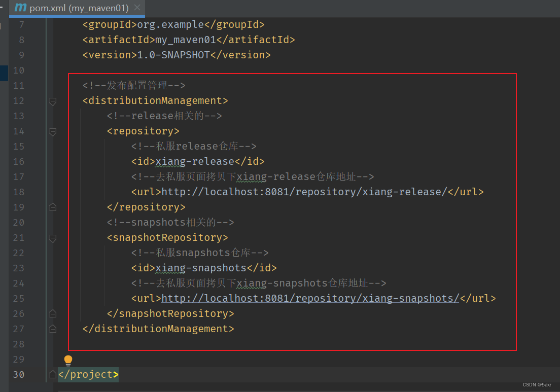This screenshot has width=560, height=392.
Task: Click the snapshots相关的 comment
Action: (x=170, y=222)
